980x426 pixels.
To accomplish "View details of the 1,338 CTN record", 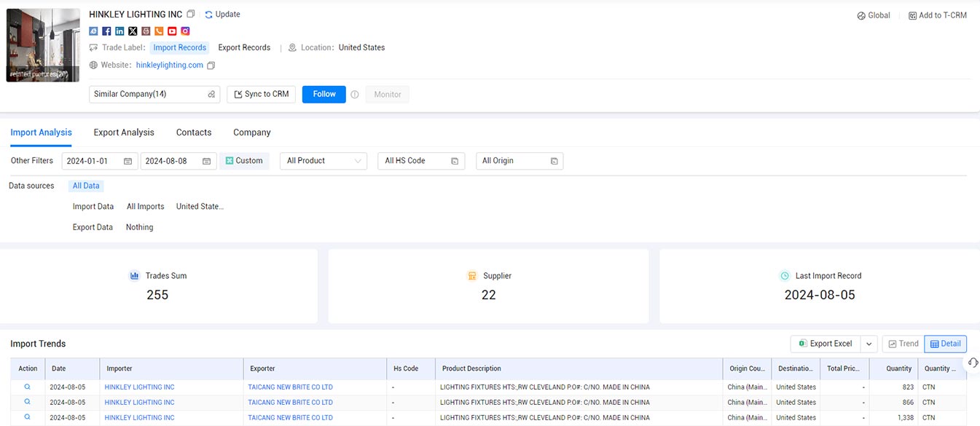I will [x=28, y=417].
